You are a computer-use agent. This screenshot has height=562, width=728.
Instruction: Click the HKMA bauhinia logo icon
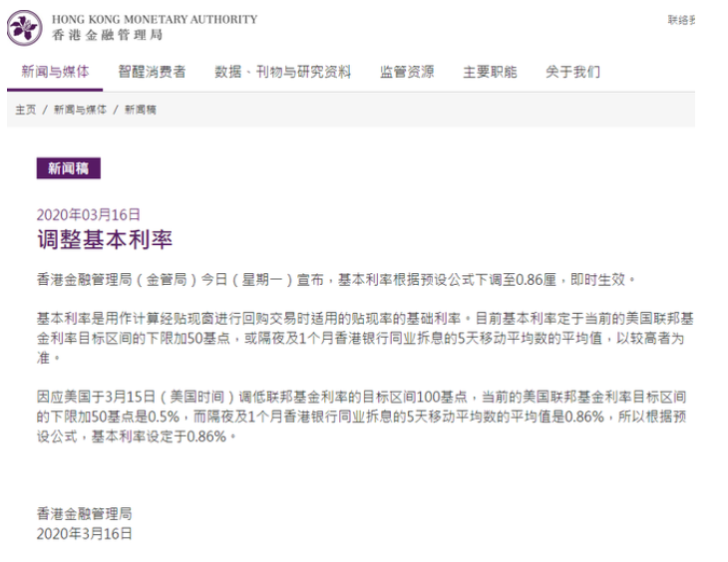24,28
